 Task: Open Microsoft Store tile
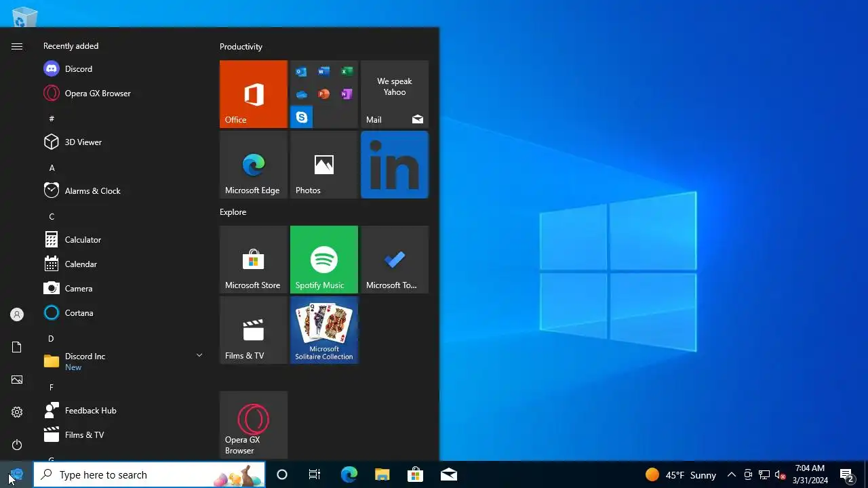(254, 260)
